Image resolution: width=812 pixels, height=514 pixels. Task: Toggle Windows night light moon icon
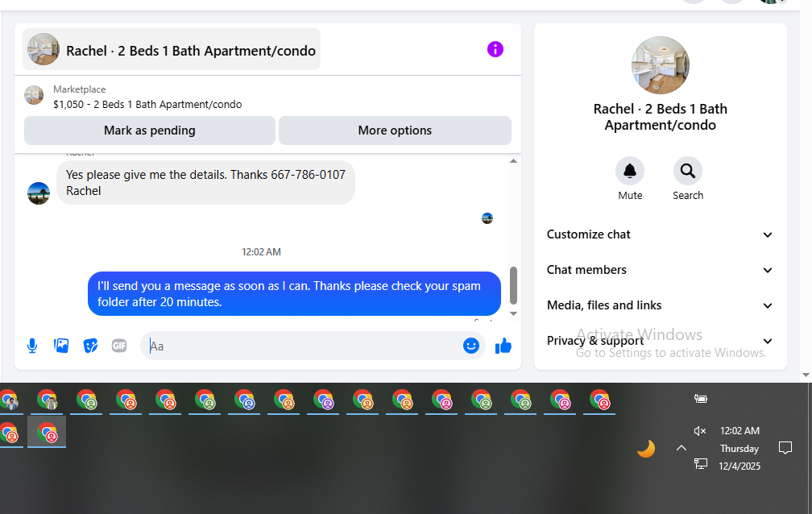[646, 448]
